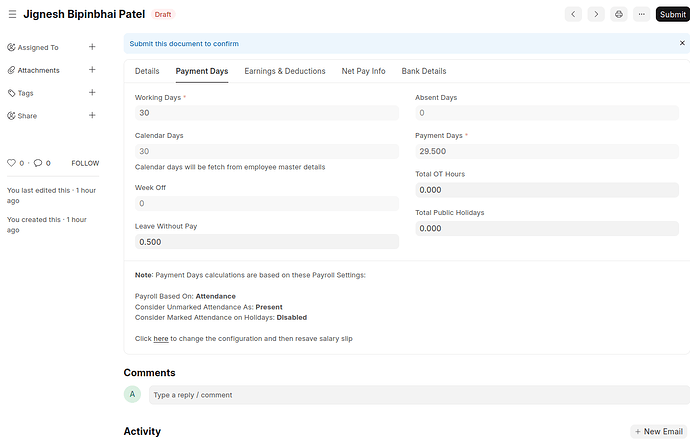This screenshot has height=442, width=690.
Task: Add a tag using the plus icon
Action: click(x=92, y=92)
